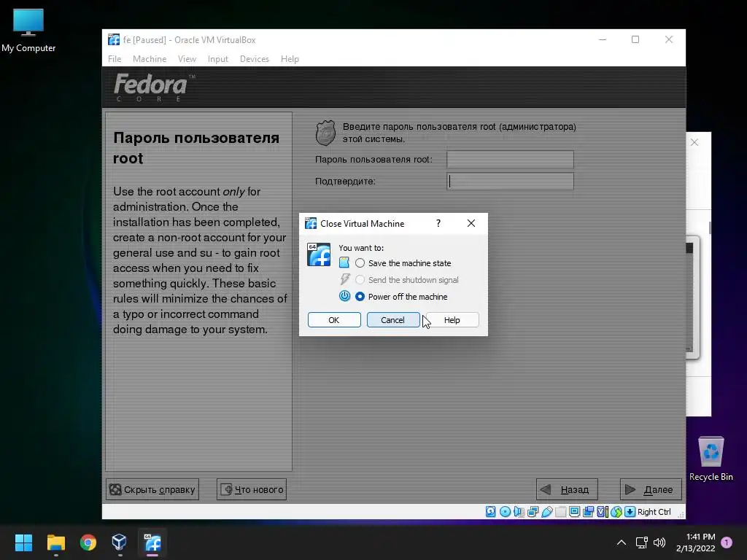Open the Machine menu
Viewport: 747px width, 560px height.
pyautogui.click(x=150, y=59)
